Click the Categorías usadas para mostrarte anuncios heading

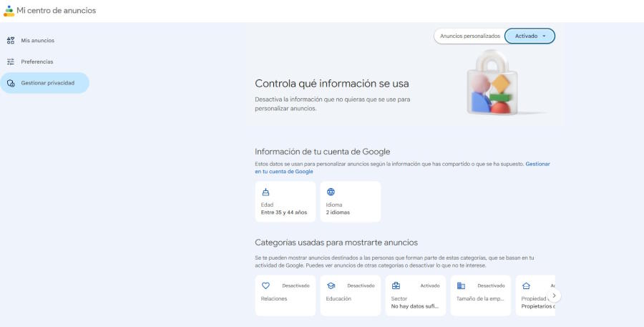336,243
